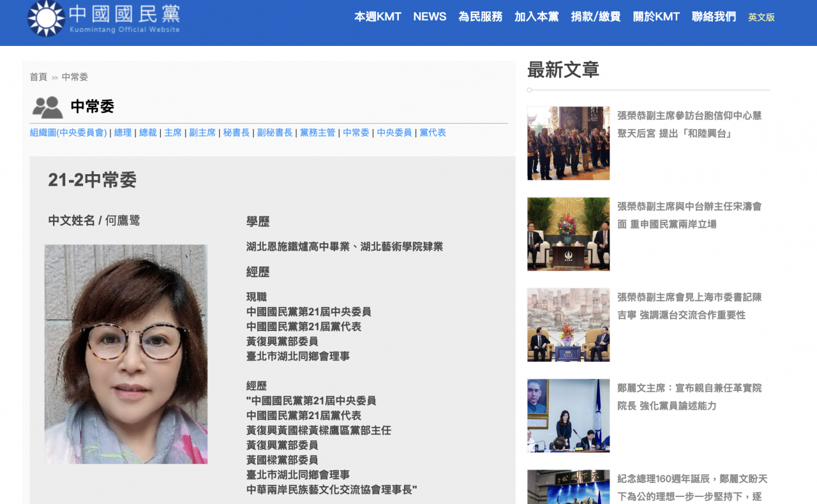The height and width of the screenshot is (504, 817).
Task: Go to the 黨代表 link
Action: [x=432, y=133]
